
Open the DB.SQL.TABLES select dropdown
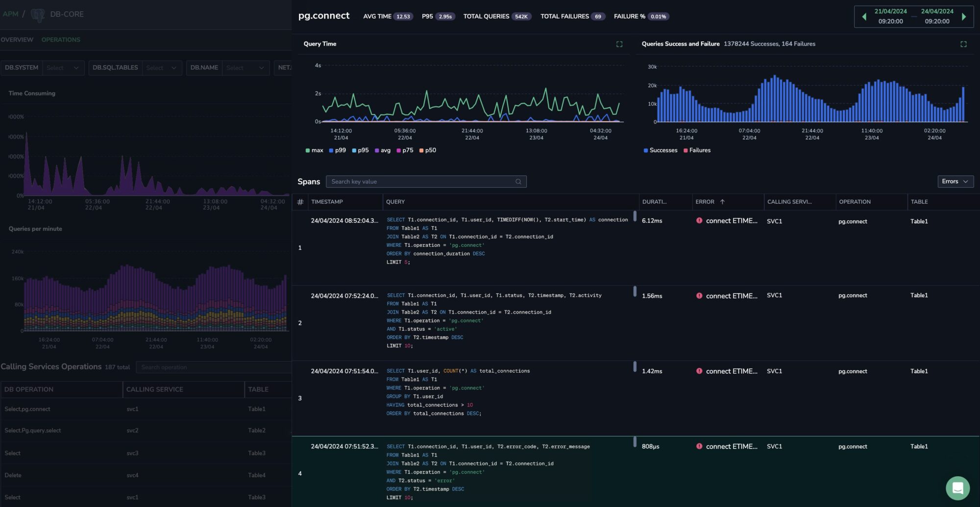coord(162,68)
